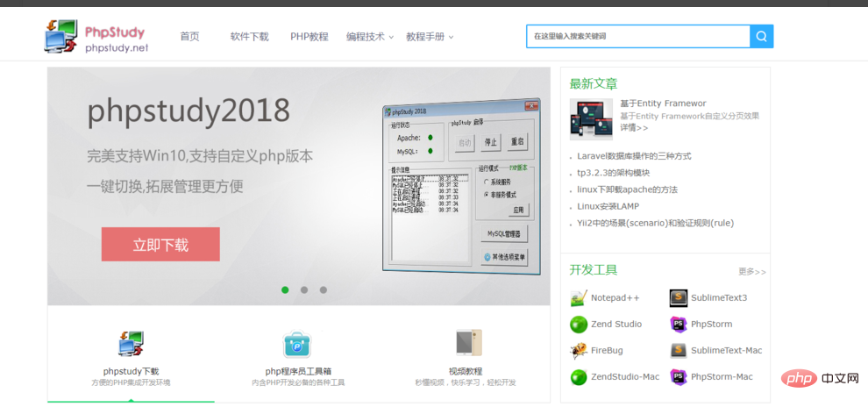Viewport: 868px width, 407px height.
Task: Open ZendStudio-Mac icon
Action: click(579, 377)
